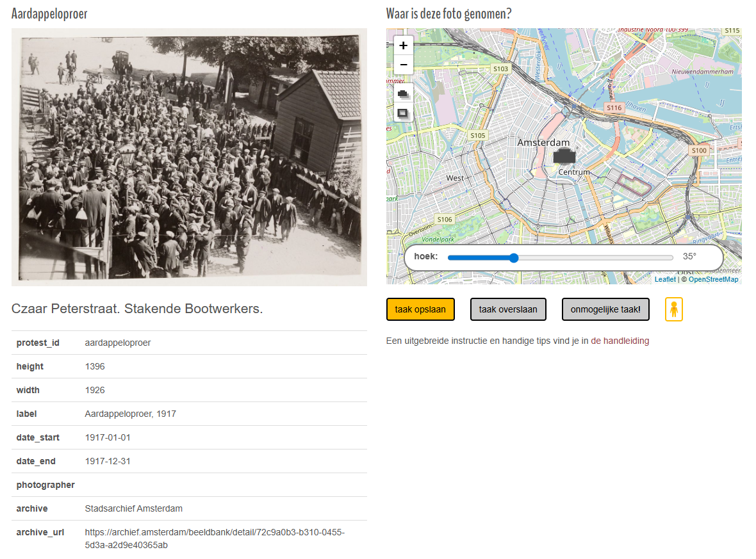The height and width of the screenshot is (559, 756).
Task: Toggle the yellow person orientation icon
Action: 673,309
